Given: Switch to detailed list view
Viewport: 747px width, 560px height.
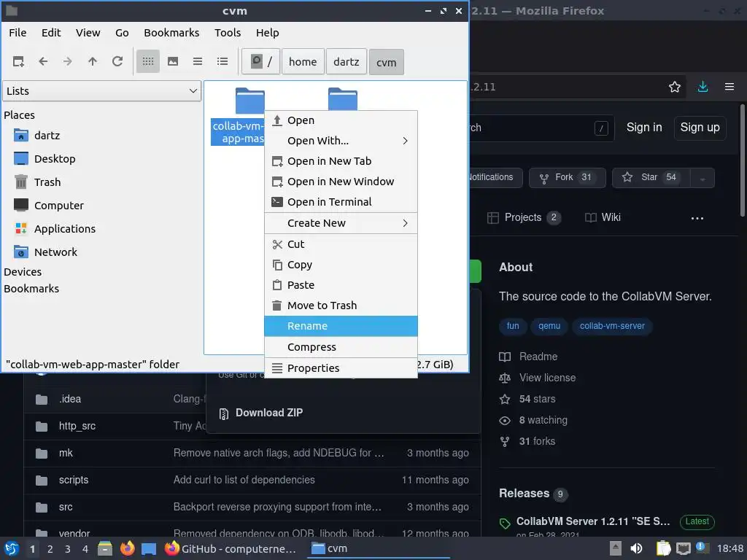Looking at the screenshot, I should 222,61.
